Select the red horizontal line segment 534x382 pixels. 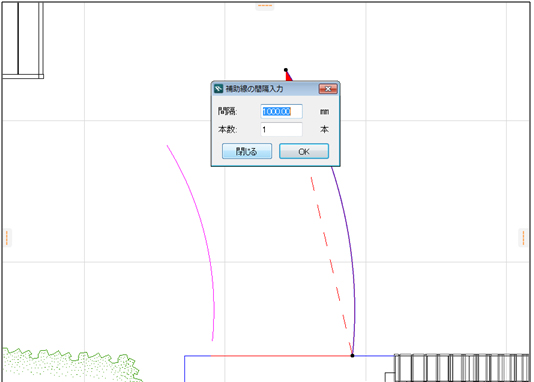pos(281,356)
